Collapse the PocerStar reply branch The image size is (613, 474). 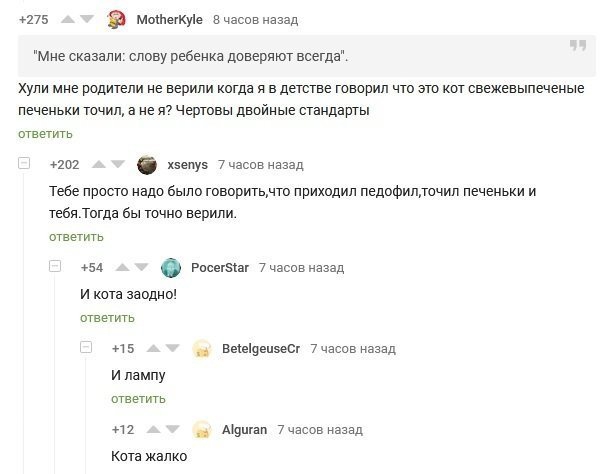56,267
